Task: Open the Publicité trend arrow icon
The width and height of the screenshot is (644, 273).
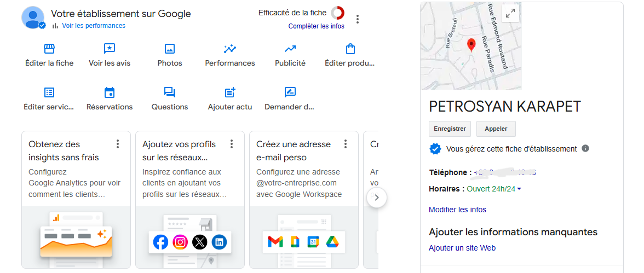Action: pyautogui.click(x=290, y=49)
